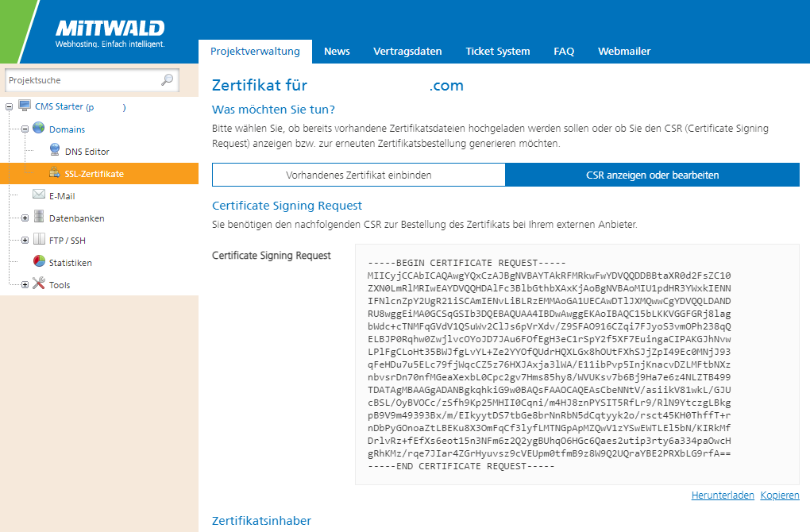Click the Certificate Signing Request heading
Screen dimensions: 810x532
point(287,206)
